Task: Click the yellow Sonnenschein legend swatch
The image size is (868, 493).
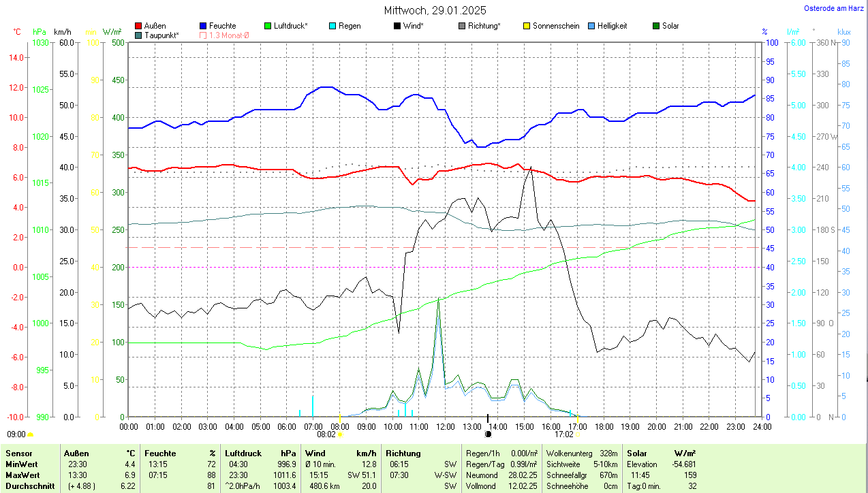Action: (527, 26)
